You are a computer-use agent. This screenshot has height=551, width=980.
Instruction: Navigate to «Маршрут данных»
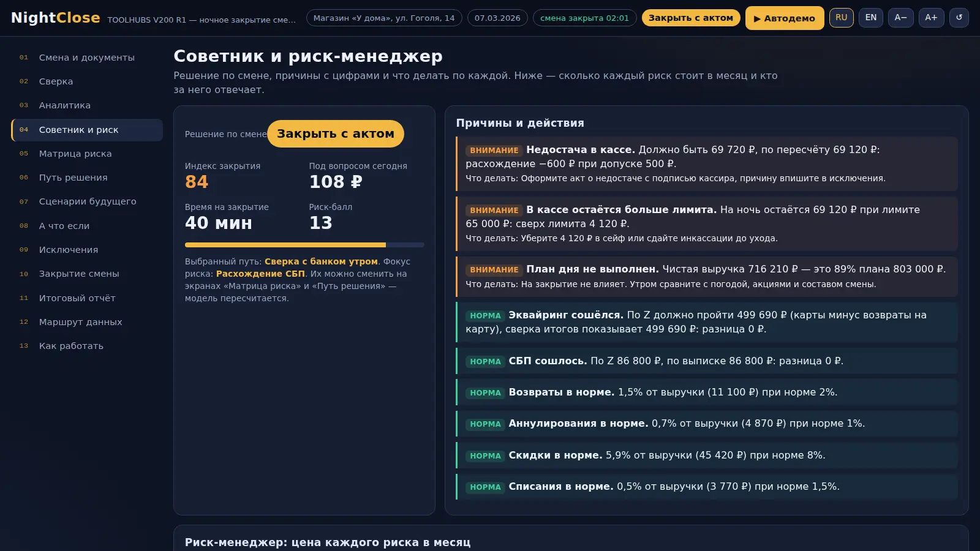[87, 322]
